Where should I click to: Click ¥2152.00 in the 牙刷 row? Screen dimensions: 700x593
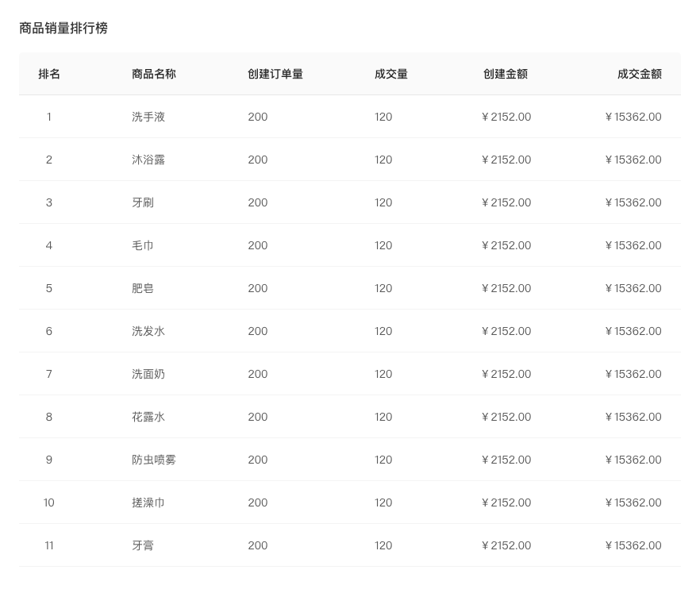coord(506,202)
